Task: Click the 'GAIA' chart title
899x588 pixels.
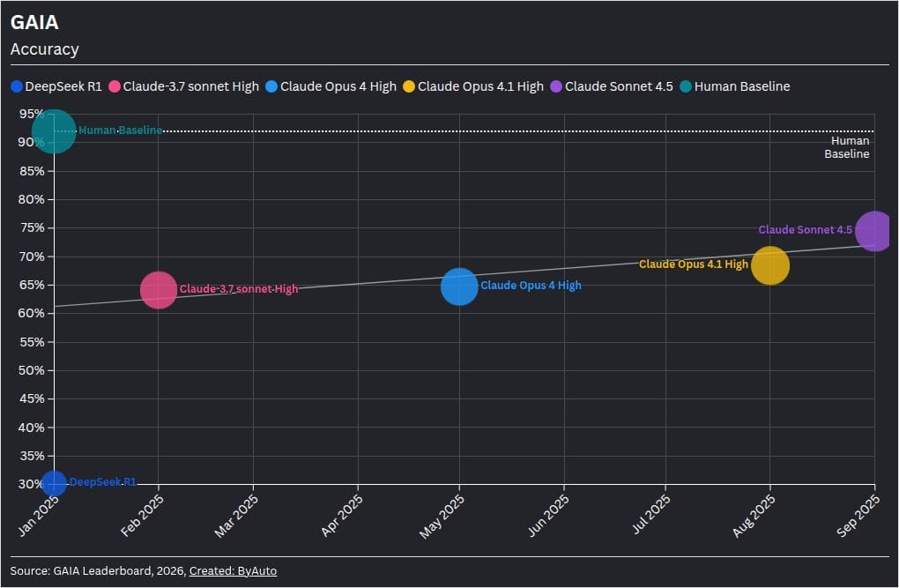Action: pyautogui.click(x=34, y=22)
